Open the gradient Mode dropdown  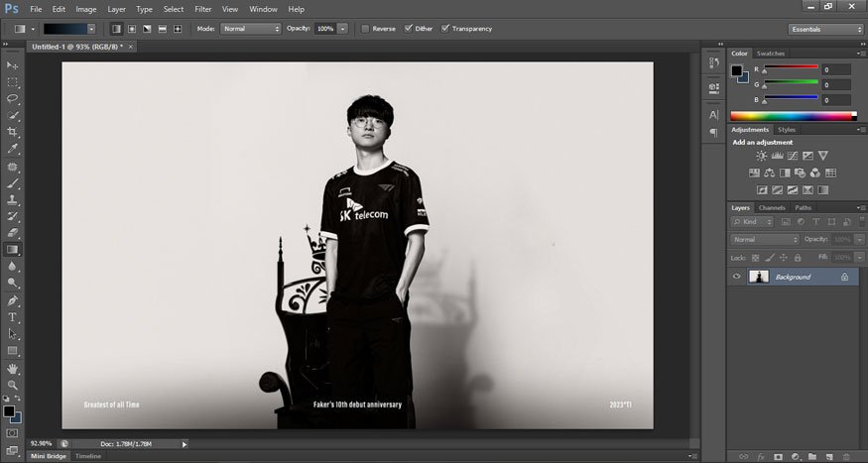tap(251, 29)
